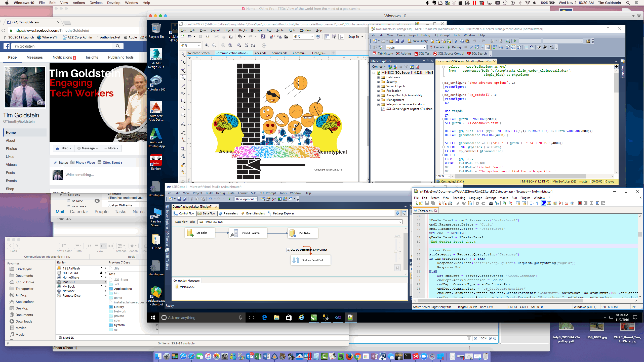The width and height of the screenshot is (644, 362).
Task: Click Notepad++ Start Recording macro icon
Action: [580, 203]
